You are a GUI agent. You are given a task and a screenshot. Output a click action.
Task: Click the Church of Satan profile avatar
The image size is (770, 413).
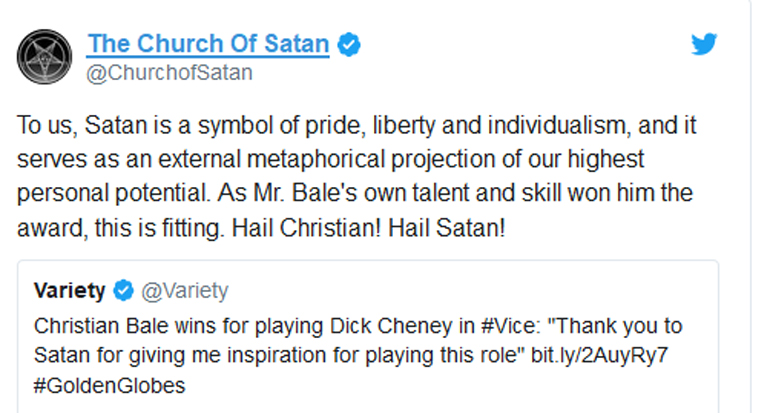pos(44,56)
